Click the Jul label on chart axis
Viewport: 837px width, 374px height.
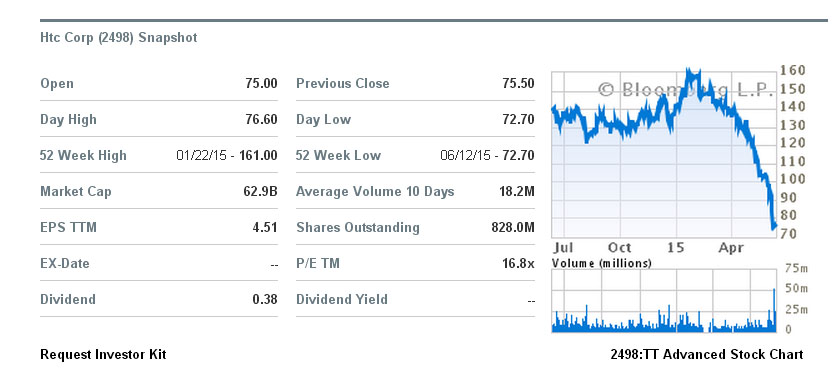(x=563, y=248)
